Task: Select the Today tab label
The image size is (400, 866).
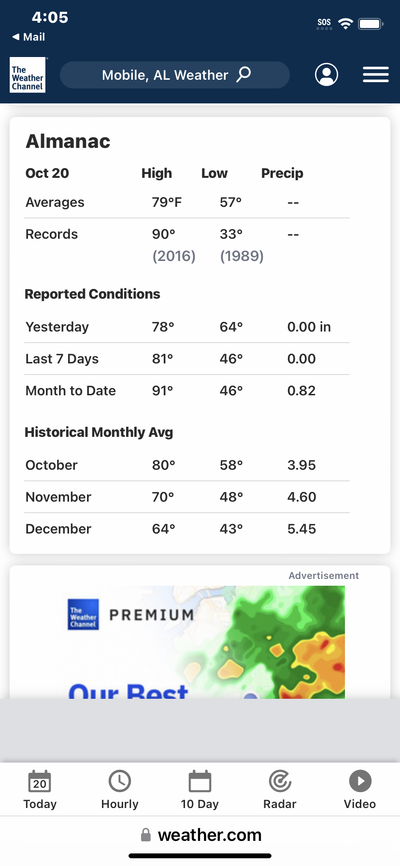Action: pyautogui.click(x=40, y=804)
